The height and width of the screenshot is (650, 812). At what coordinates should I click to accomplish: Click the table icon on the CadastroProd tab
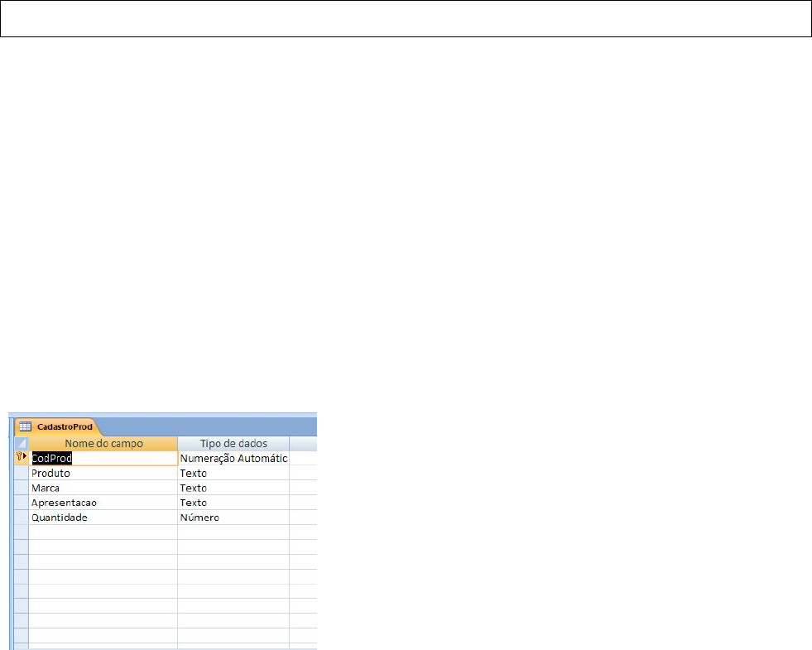25,427
